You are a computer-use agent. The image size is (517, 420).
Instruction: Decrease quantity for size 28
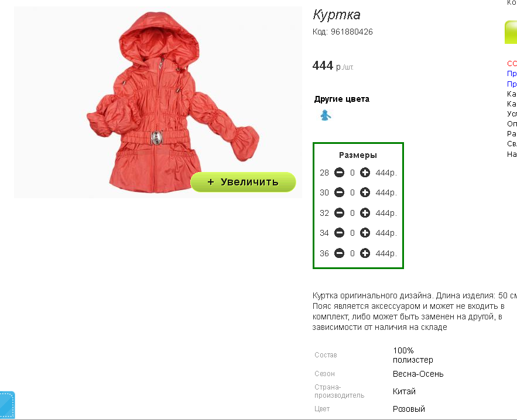(x=339, y=173)
